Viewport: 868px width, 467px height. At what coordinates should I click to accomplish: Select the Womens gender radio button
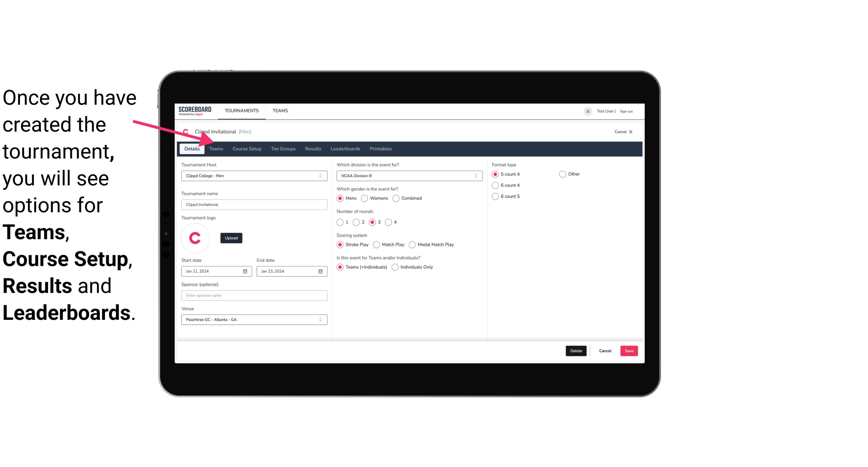[x=364, y=198]
